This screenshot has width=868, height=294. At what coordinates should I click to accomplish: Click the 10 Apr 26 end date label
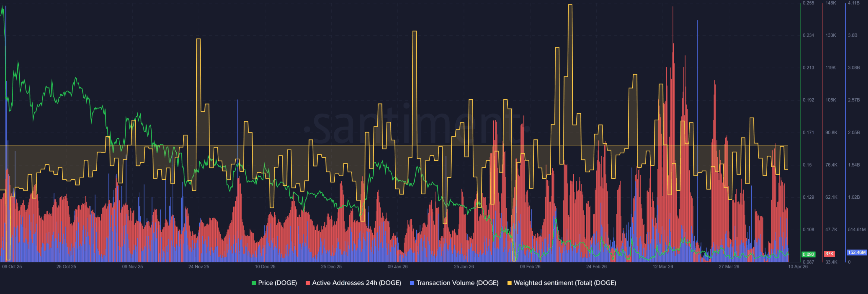pos(797,267)
